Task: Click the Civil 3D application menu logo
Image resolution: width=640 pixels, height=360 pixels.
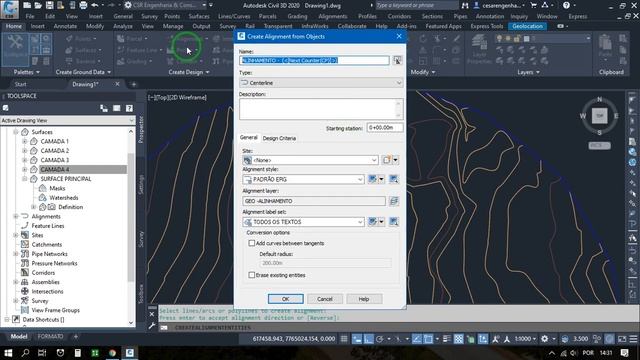Action: click(9, 9)
